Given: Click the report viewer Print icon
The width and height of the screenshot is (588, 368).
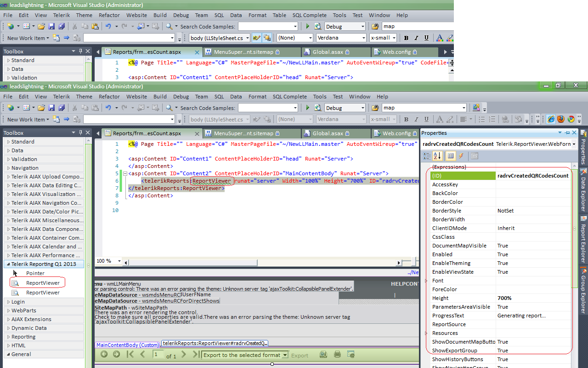Looking at the screenshot, I should (x=337, y=355).
